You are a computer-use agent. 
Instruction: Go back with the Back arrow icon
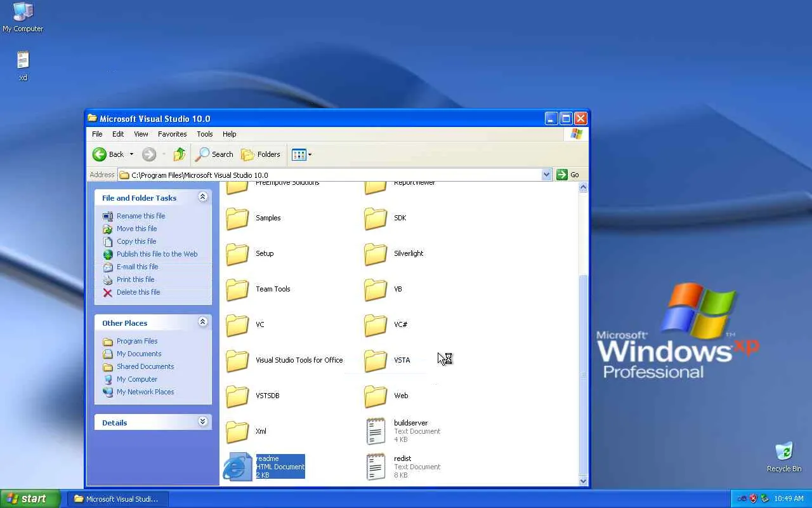point(100,154)
